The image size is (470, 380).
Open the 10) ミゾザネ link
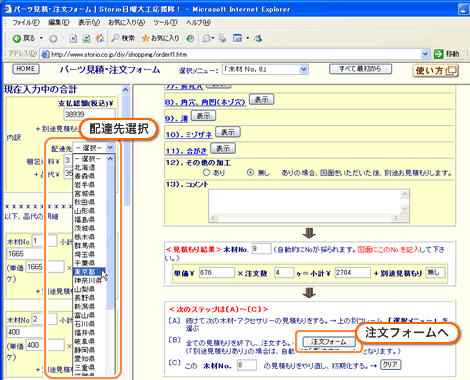click(189, 134)
